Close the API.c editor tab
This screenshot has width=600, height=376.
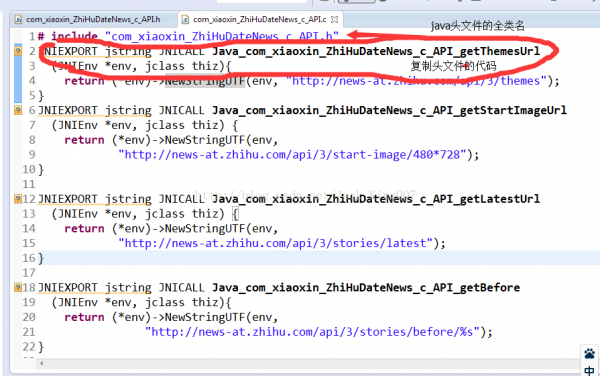(x=334, y=20)
